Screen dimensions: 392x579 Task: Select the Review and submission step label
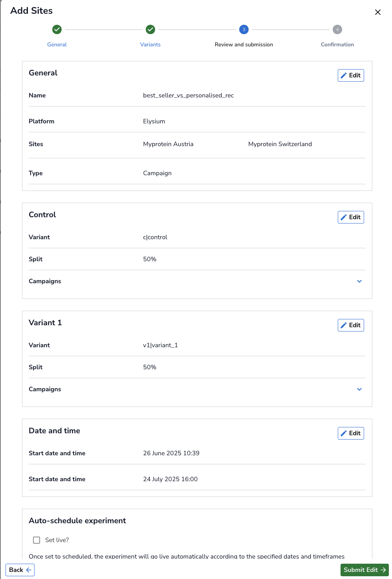point(244,44)
